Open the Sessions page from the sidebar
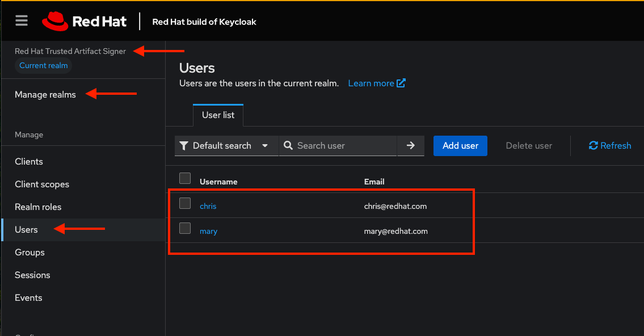This screenshot has width=644, height=336. tap(32, 275)
